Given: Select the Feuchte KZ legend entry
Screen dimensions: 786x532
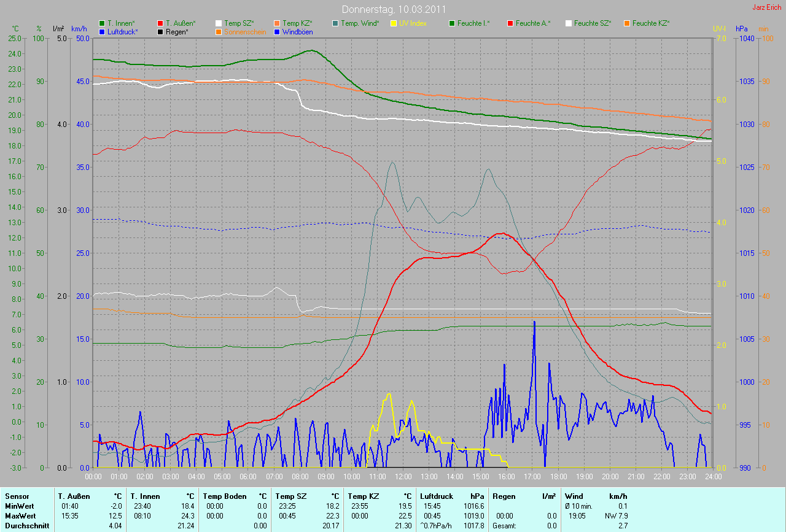Looking at the screenshot, I should coord(651,23).
